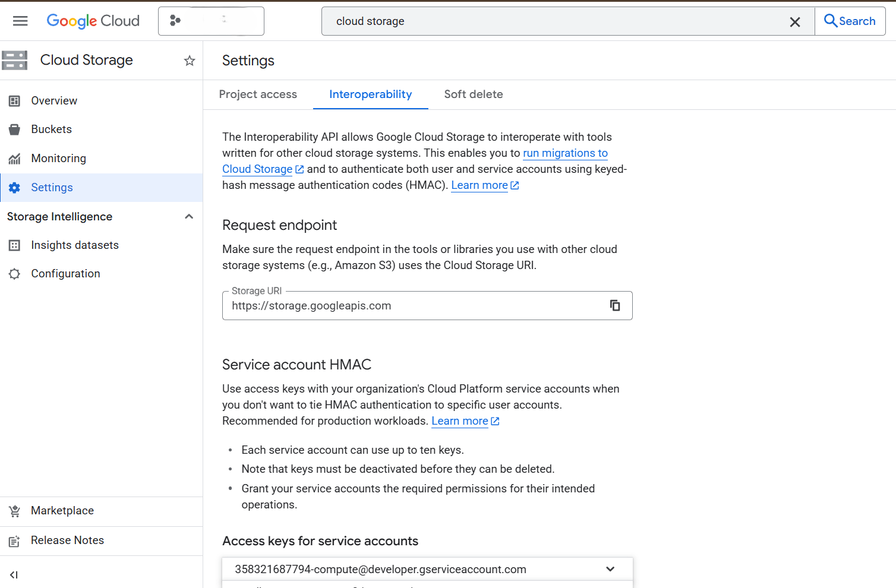Click the Google Cloud logo
The image size is (896, 588).
[93, 21]
